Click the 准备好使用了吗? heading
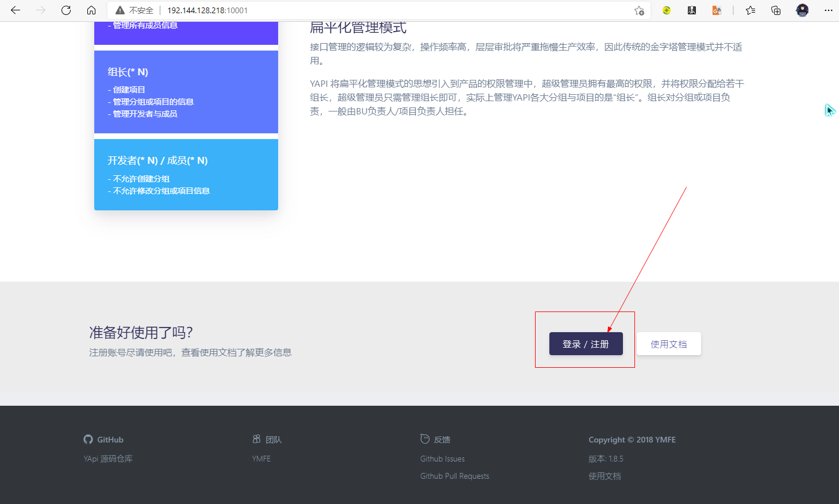 (141, 332)
